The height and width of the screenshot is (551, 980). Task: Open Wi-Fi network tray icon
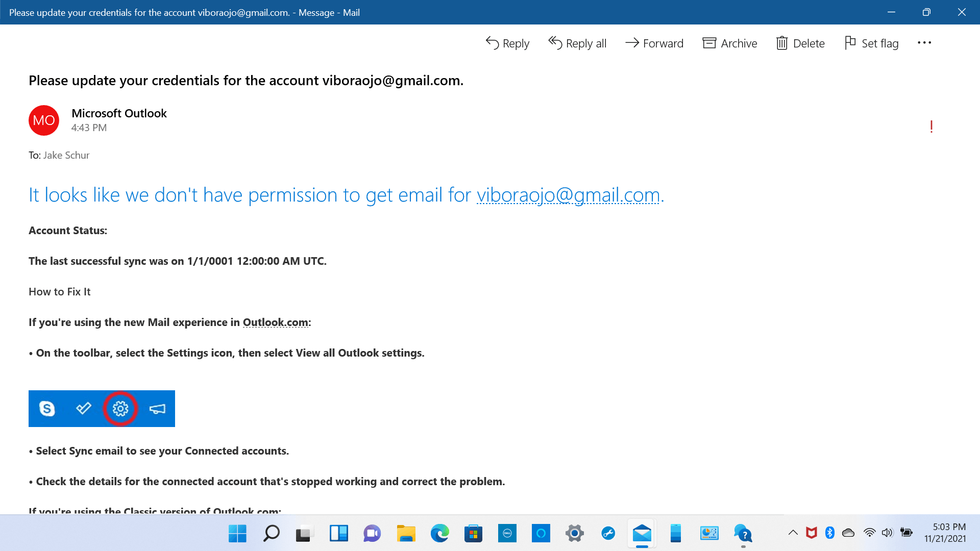(x=870, y=533)
